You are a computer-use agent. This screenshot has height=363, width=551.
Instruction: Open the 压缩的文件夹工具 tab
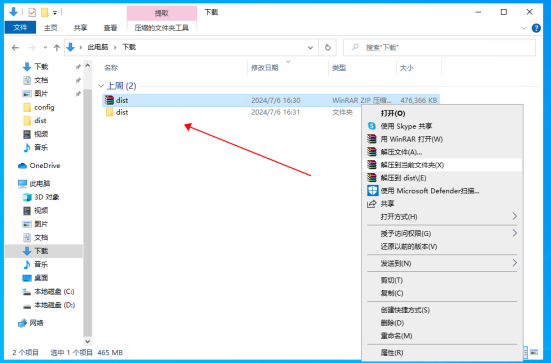tap(162, 28)
